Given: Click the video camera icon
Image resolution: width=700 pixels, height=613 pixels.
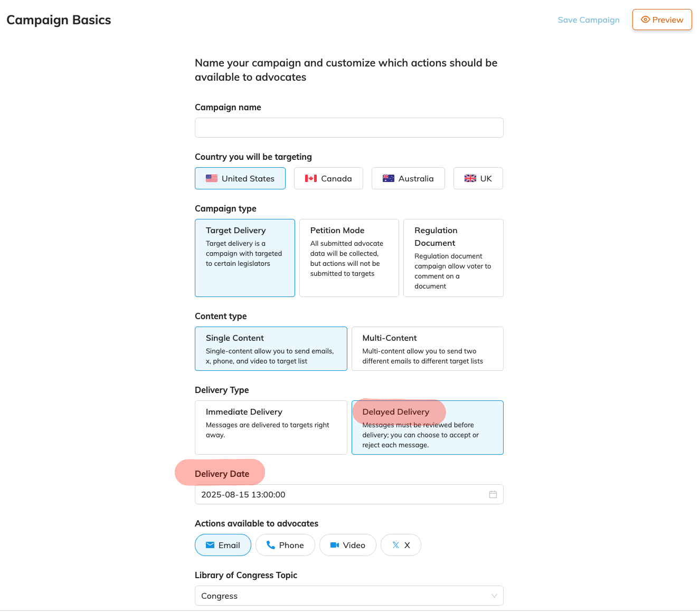Looking at the screenshot, I should pos(335,545).
